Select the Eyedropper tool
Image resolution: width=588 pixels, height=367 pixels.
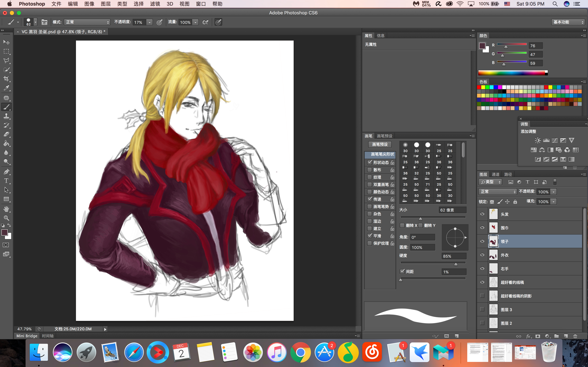[6, 88]
